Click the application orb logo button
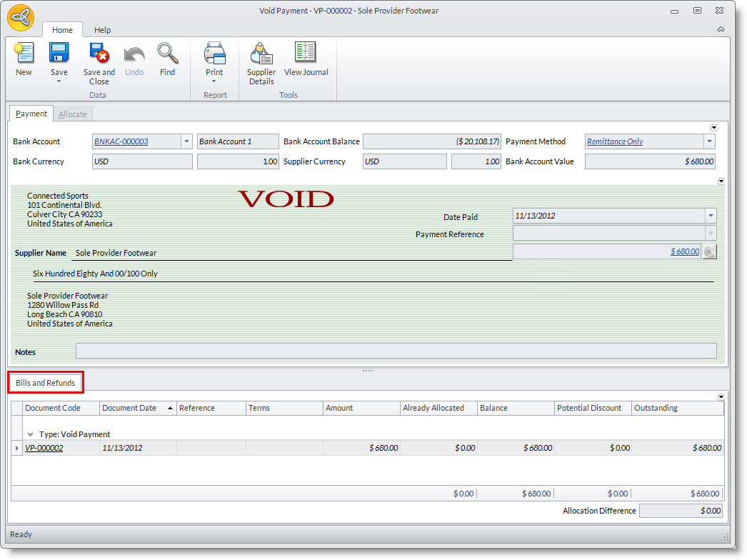747x560 pixels. [x=21, y=17]
